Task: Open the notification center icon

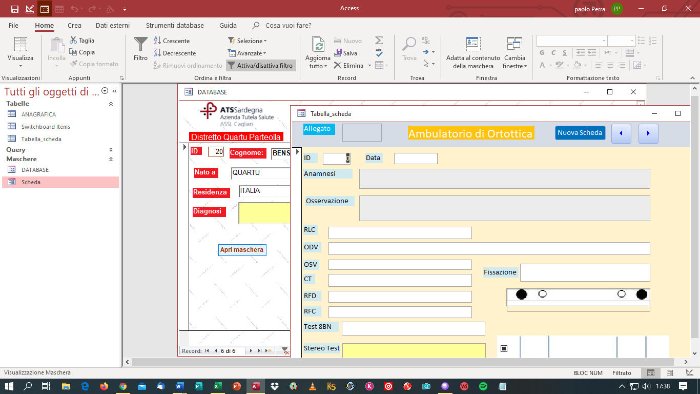Action: [683, 386]
